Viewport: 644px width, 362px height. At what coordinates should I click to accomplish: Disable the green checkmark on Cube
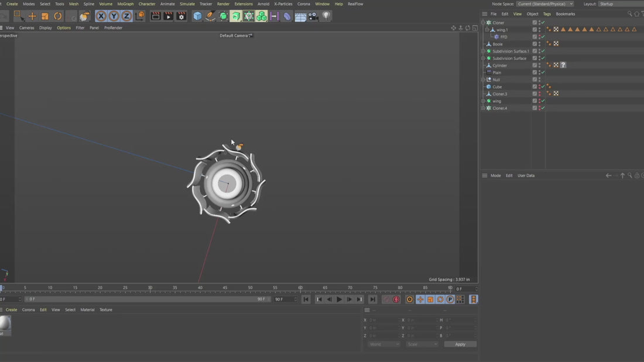(x=543, y=87)
